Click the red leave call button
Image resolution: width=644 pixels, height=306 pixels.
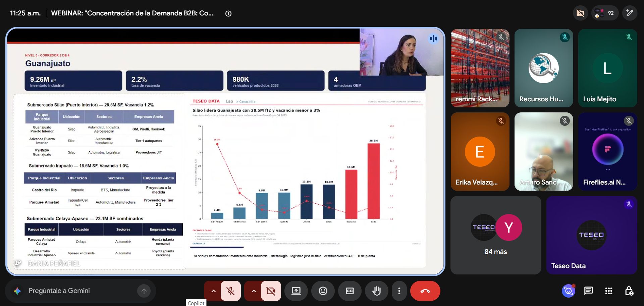[425, 291]
